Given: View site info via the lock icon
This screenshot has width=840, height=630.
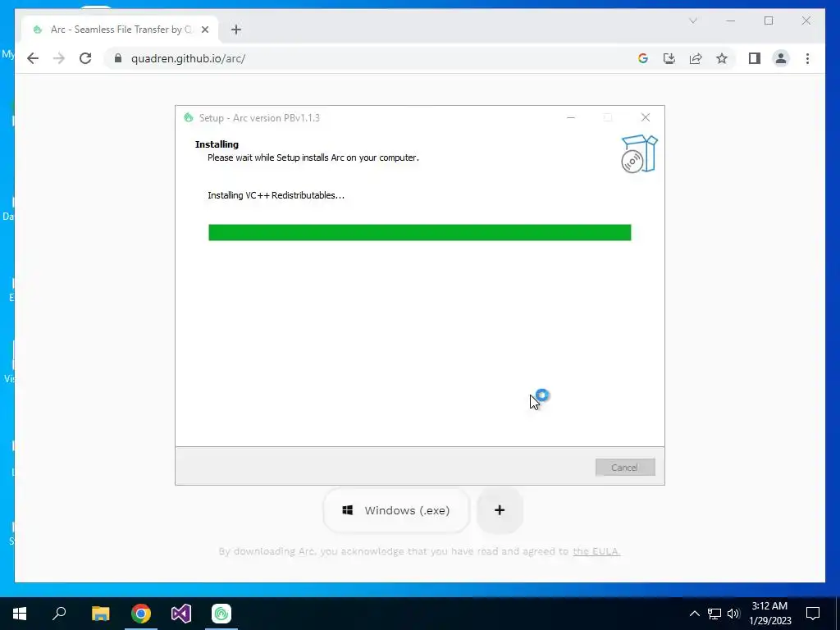Looking at the screenshot, I should [118, 58].
